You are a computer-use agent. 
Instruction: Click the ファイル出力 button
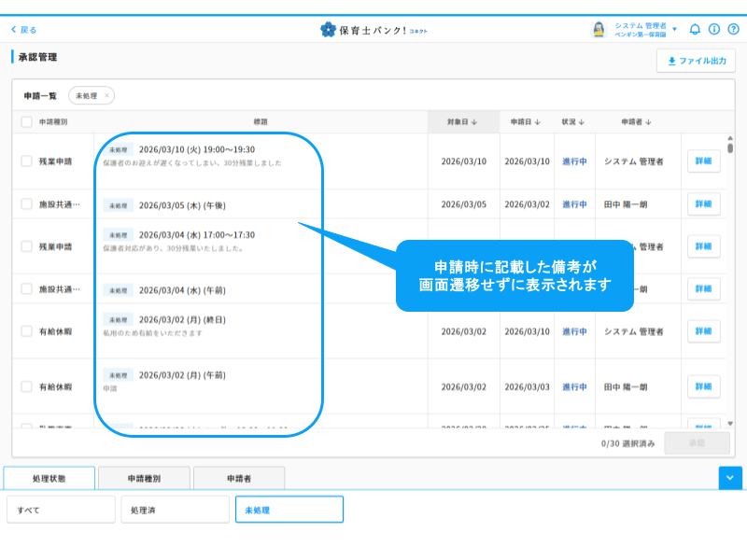pos(696,61)
